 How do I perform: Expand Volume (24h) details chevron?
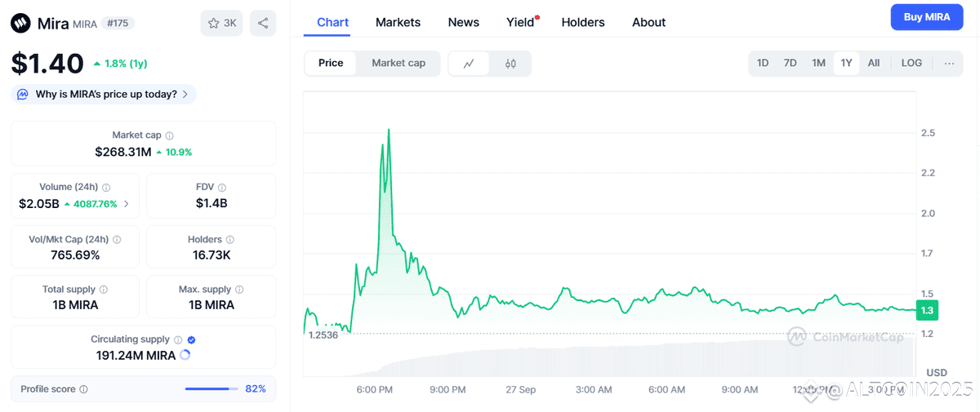coord(126,204)
